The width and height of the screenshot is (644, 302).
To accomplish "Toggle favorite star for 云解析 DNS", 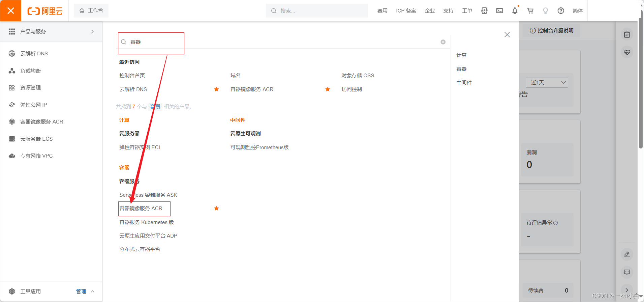I will (x=216, y=89).
